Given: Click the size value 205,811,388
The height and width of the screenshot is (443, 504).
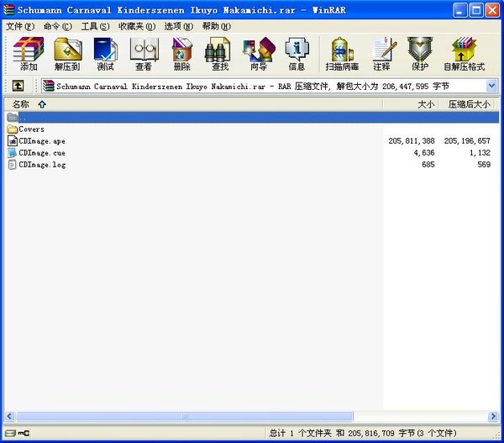Looking at the screenshot, I should click(x=412, y=141).
